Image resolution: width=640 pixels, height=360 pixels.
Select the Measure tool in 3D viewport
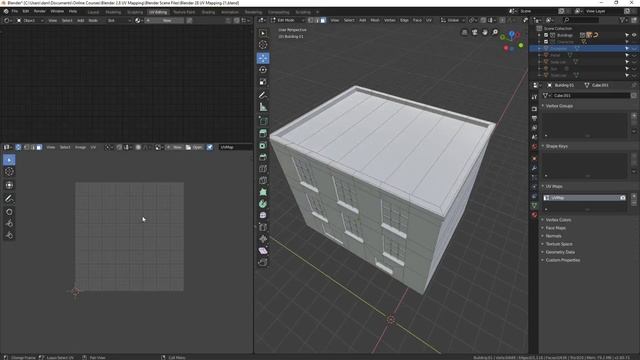pos(263,107)
